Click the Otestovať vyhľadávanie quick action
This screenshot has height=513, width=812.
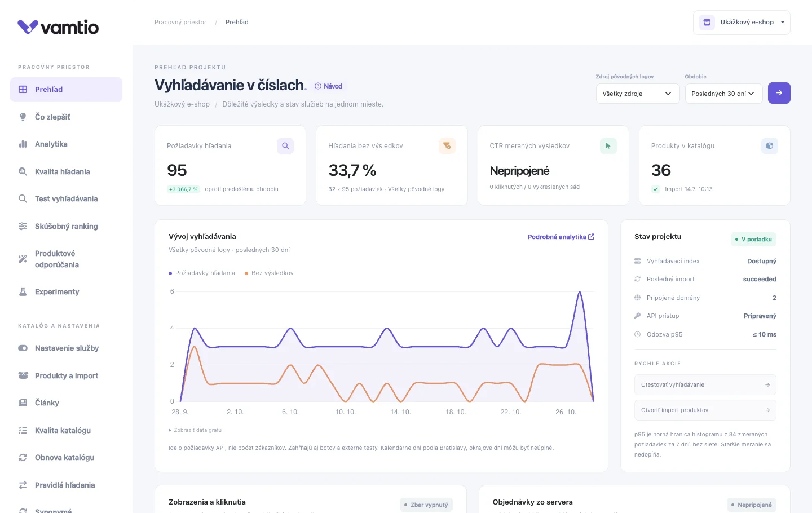[x=705, y=385]
